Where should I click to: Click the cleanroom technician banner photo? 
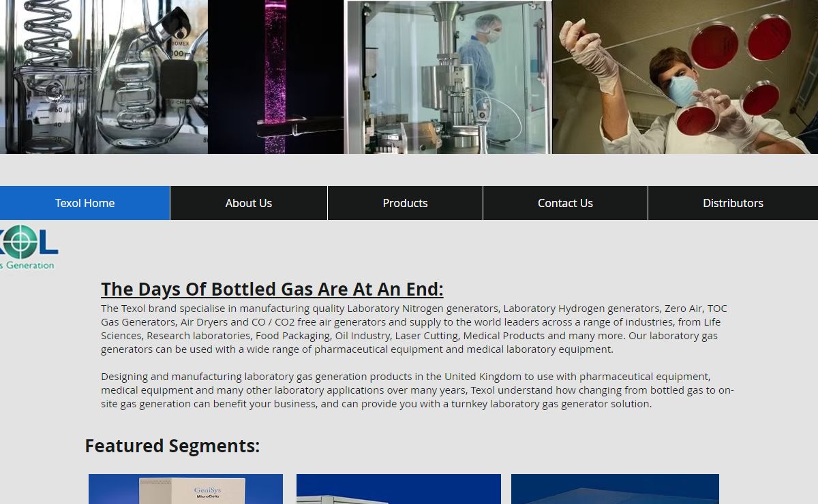tap(448, 77)
